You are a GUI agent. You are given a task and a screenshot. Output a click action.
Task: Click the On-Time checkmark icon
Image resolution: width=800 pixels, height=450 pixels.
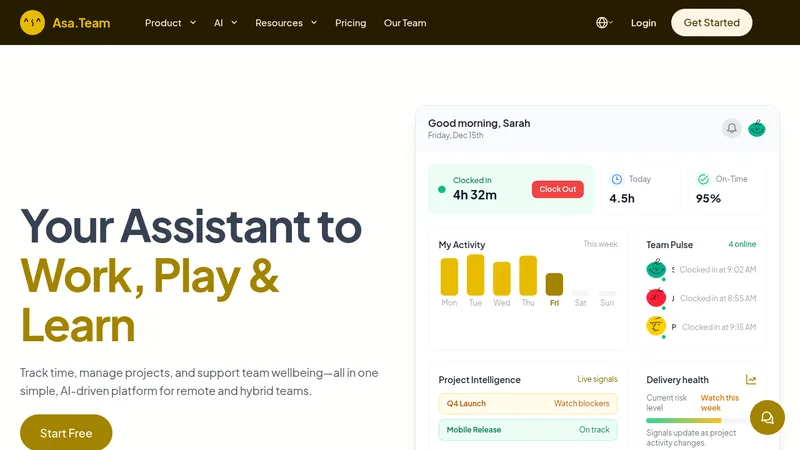pos(704,179)
